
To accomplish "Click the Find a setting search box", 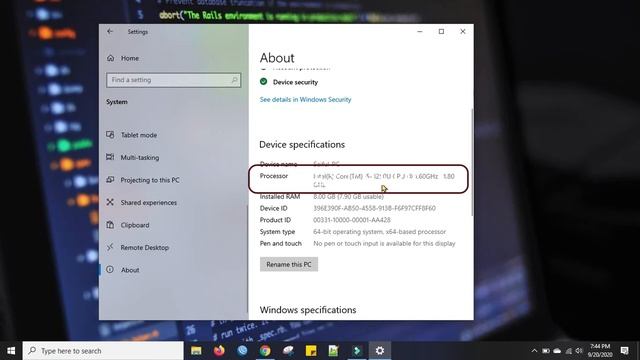I will pyautogui.click(x=173, y=80).
